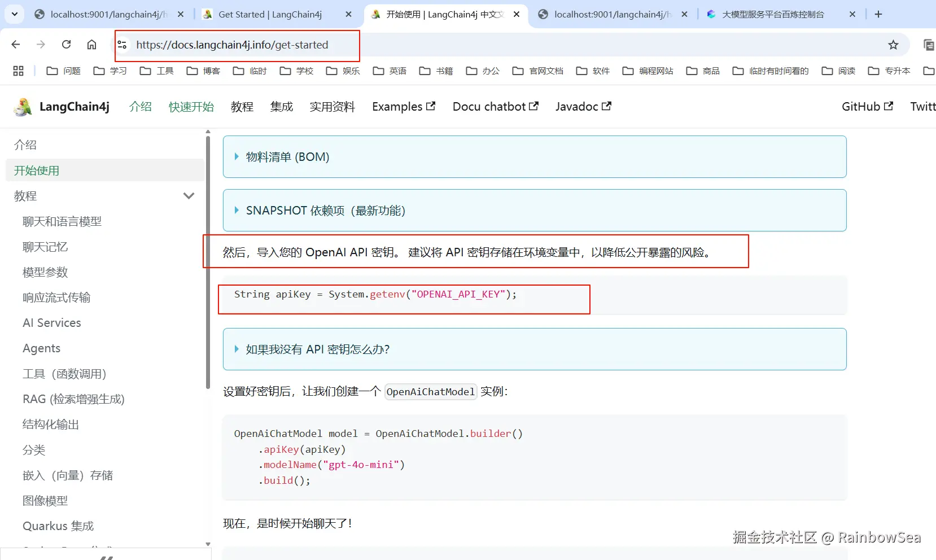The width and height of the screenshot is (936, 560).
Task: Open the Examples external link
Action: (x=404, y=107)
